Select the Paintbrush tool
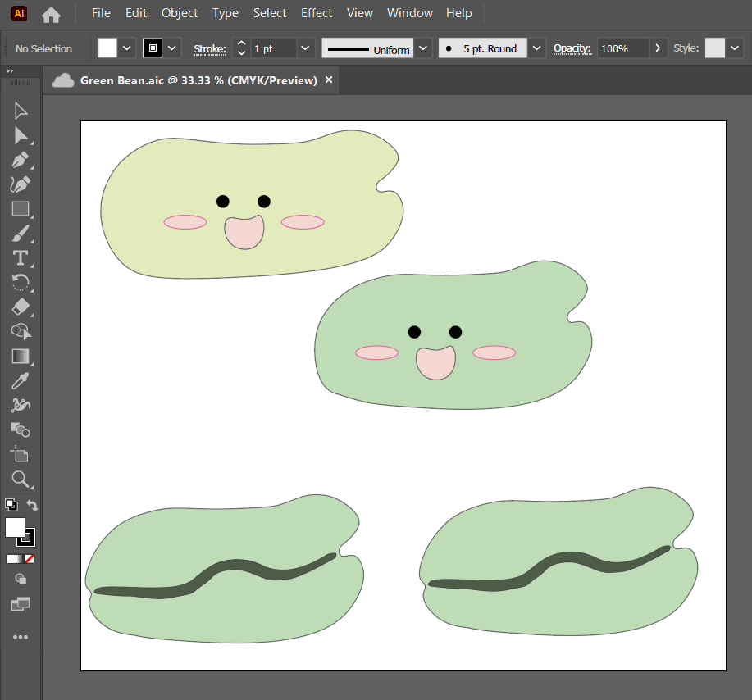752x700 pixels. pyautogui.click(x=21, y=234)
